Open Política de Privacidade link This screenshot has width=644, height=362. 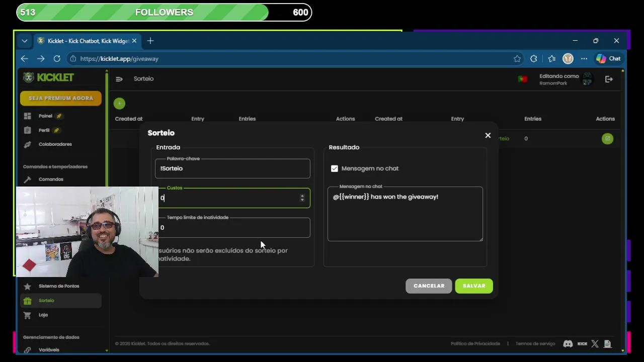click(x=475, y=344)
